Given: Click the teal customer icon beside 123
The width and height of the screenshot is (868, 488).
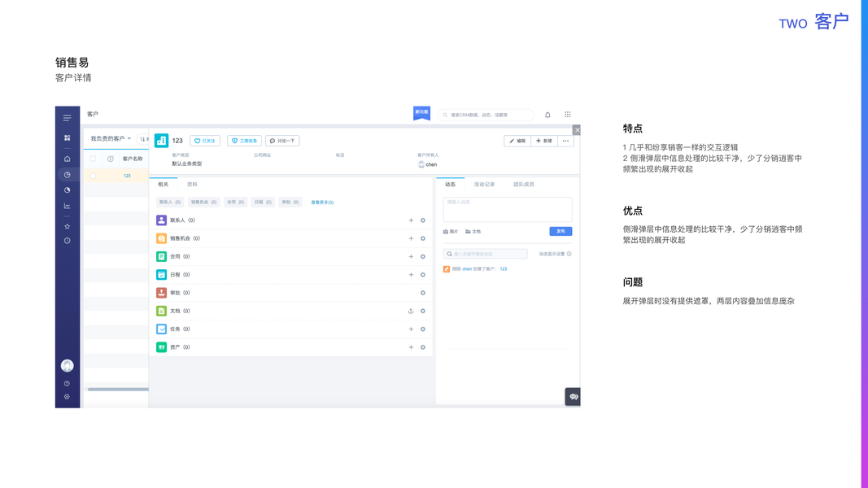Looking at the screenshot, I should (x=161, y=141).
